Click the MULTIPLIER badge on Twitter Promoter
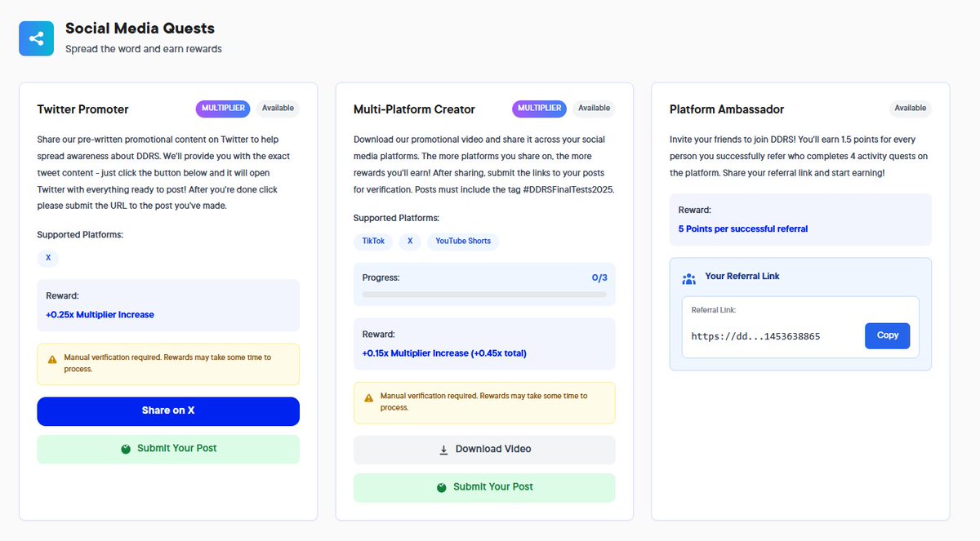This screenshot has height=541, width=980. pos(223,109)
